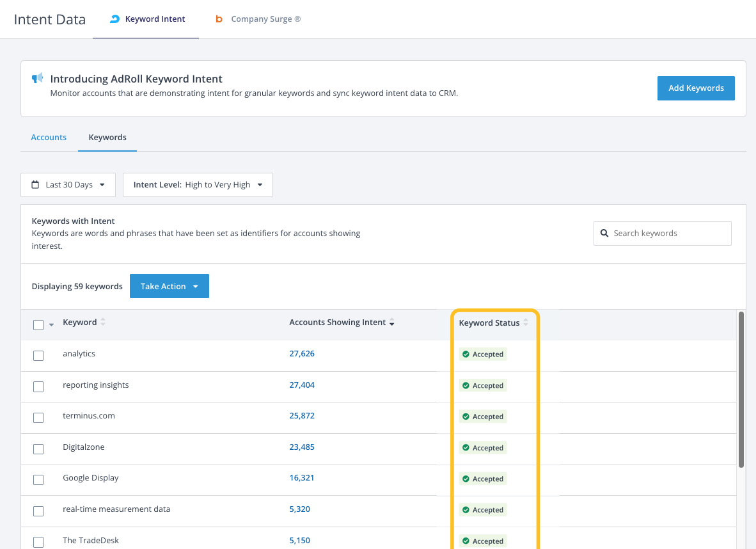Sort by Keyword Status column arrows

coord(526,323)
